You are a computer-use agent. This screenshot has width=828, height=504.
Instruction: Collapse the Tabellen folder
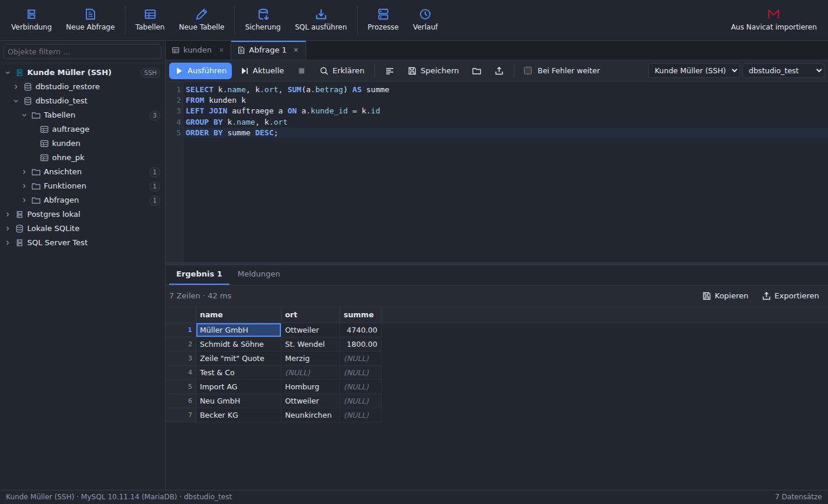click(x=24, y=115)
